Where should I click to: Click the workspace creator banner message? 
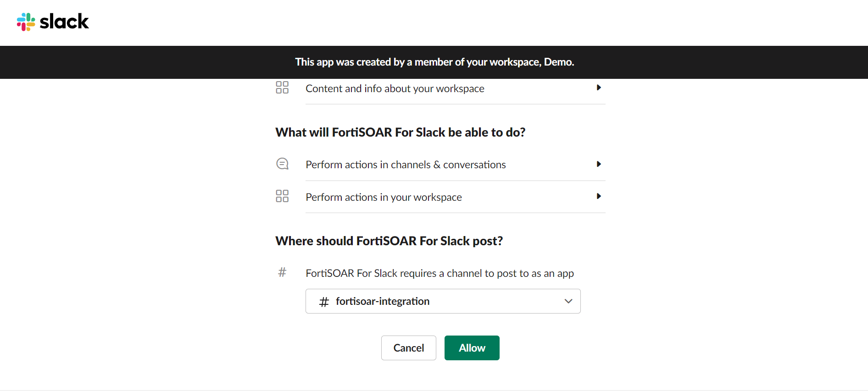coord(434,62)
